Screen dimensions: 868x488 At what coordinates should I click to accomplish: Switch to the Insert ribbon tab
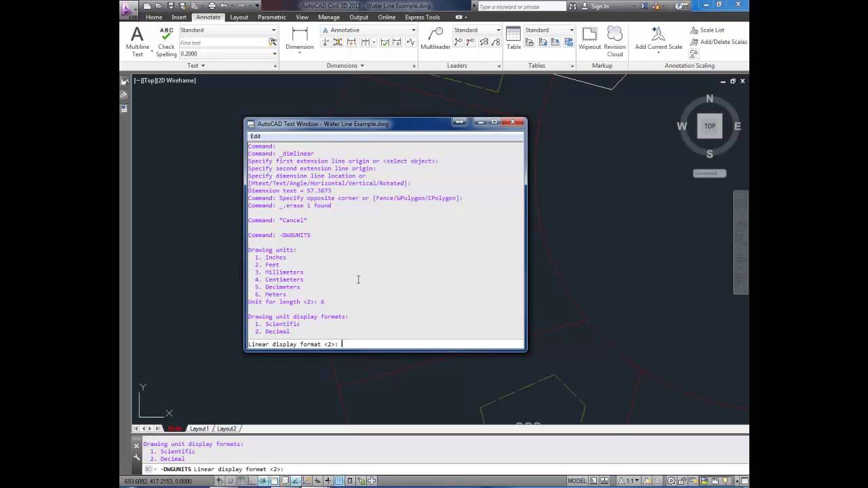pyautogui.click(x=179, y=17)
